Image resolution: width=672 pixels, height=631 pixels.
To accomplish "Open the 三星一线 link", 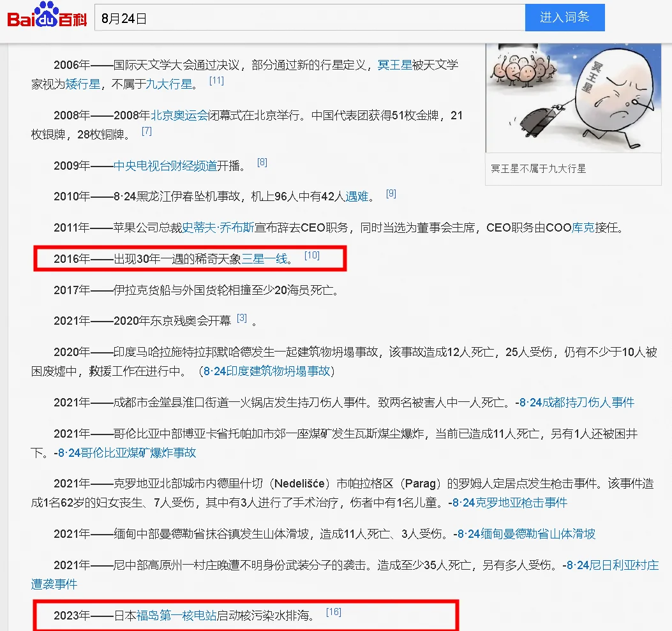I will (x=264, y=259).
